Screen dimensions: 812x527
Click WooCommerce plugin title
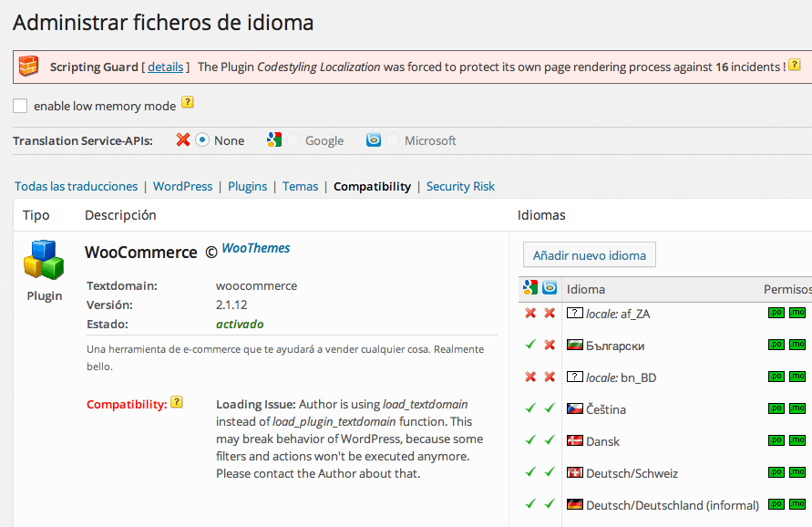(141, 253)
